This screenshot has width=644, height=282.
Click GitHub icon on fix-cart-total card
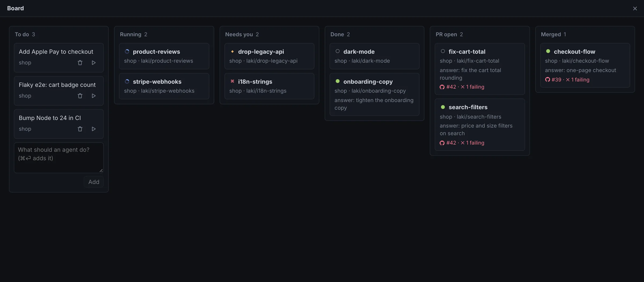click(442, 87)
